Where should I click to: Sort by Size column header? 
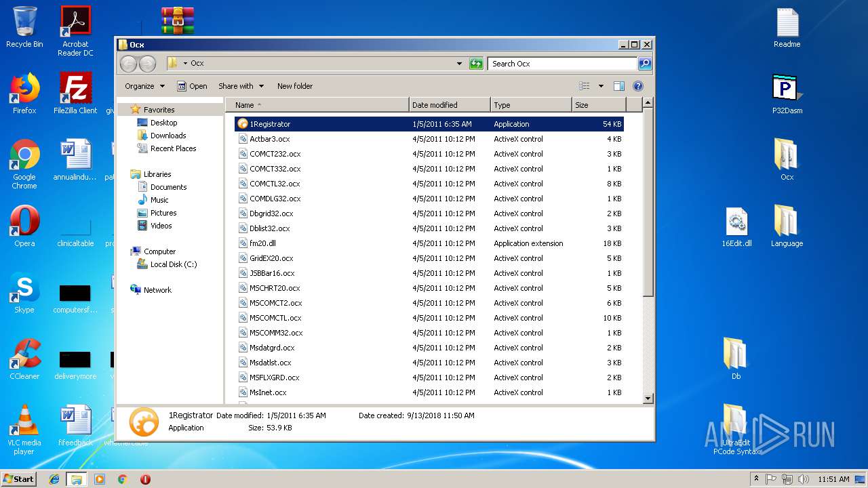[x=599, y=105]
